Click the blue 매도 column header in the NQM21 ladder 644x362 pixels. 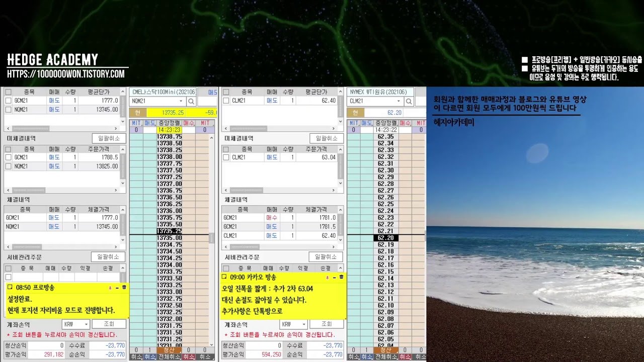click(150, 123)
